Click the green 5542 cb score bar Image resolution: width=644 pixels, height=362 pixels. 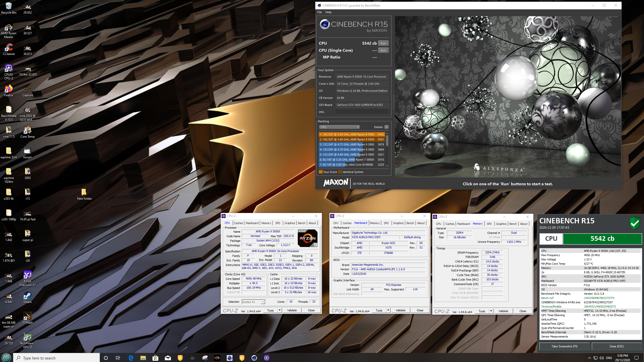point(602,239)
